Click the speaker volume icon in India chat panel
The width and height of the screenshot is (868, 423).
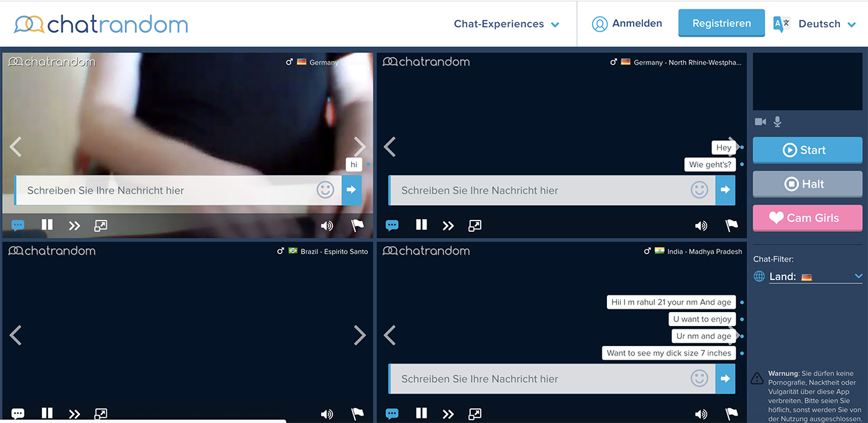700,414
